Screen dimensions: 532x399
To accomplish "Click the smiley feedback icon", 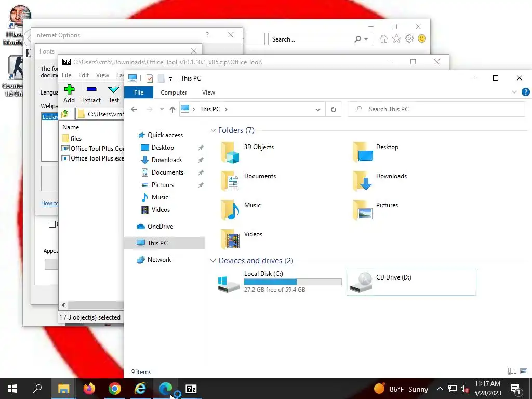I will click(x=422, y=38).
